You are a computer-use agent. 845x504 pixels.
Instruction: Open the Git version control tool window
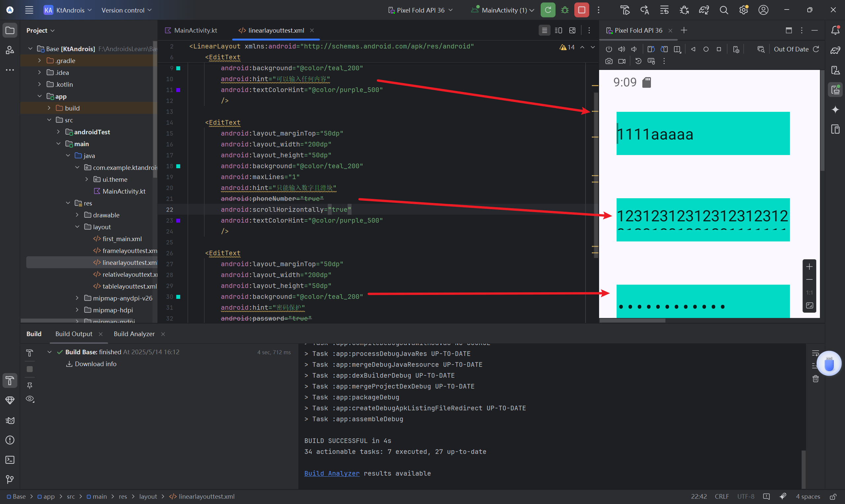pos(10,479)
